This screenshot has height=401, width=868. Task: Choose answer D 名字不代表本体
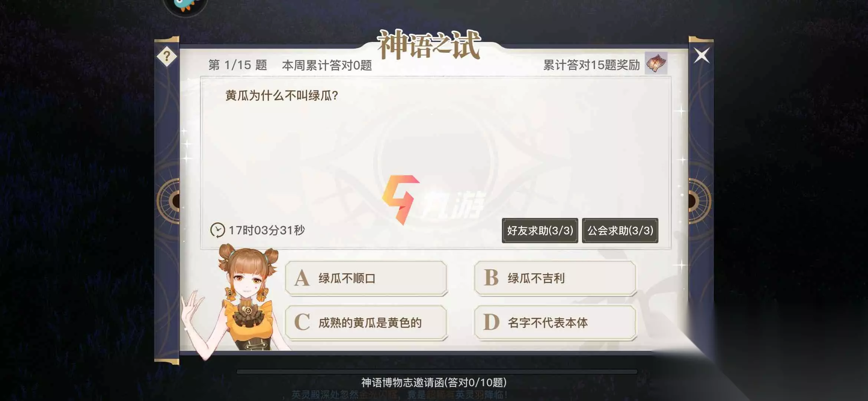[555, 323]
